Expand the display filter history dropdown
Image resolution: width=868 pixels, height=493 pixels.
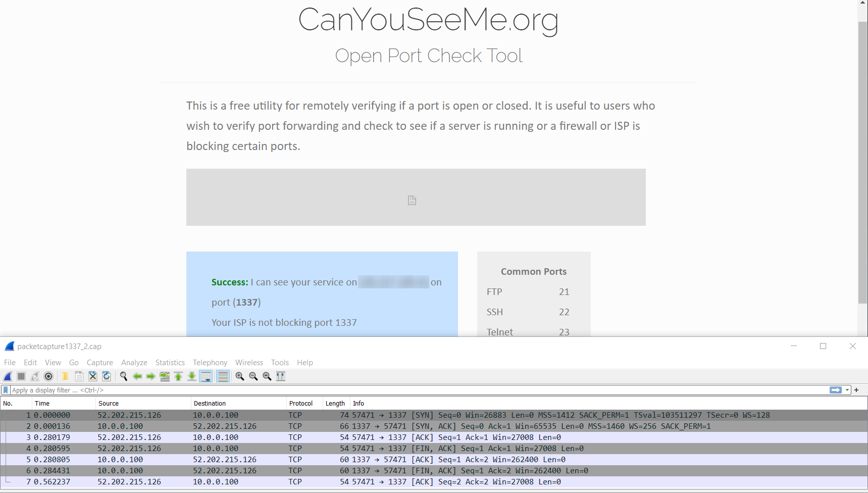(x=847, y=390)
